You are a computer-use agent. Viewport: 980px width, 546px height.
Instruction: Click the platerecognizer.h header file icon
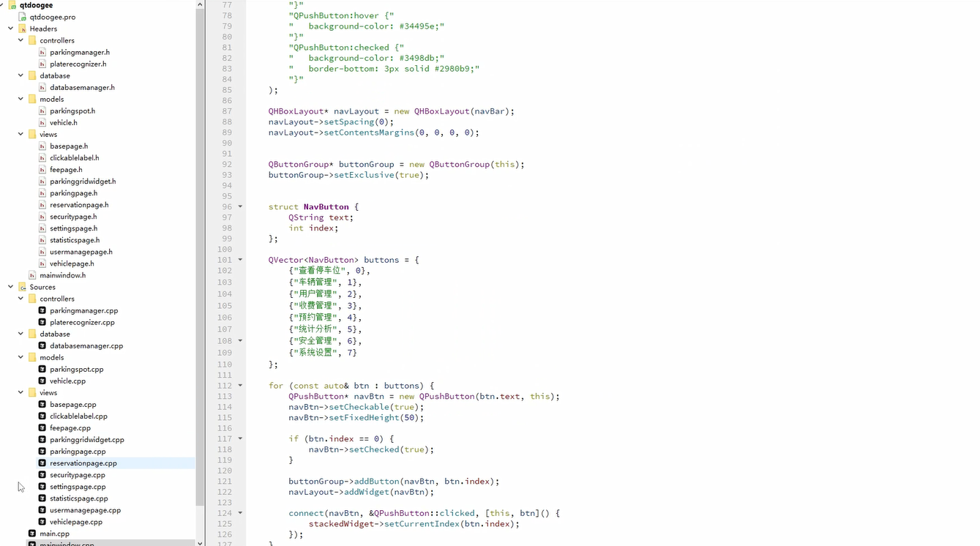click(42, 64)
